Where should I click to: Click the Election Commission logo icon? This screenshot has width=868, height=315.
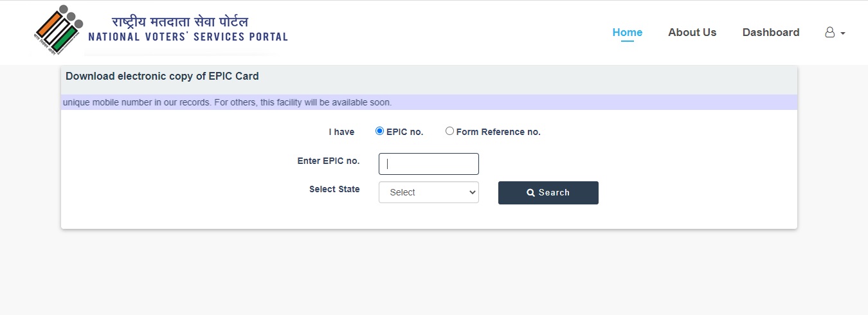pyautogui.click(x=59, y=30)
